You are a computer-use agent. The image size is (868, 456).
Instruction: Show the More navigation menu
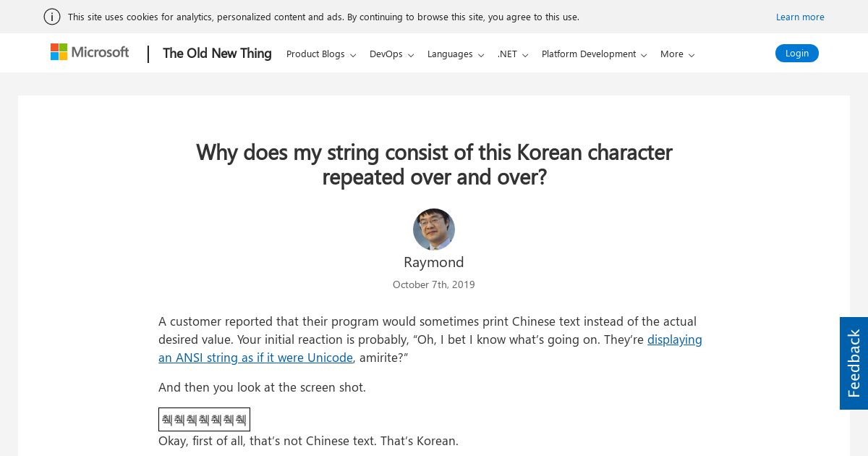click(x=677, y=54)
